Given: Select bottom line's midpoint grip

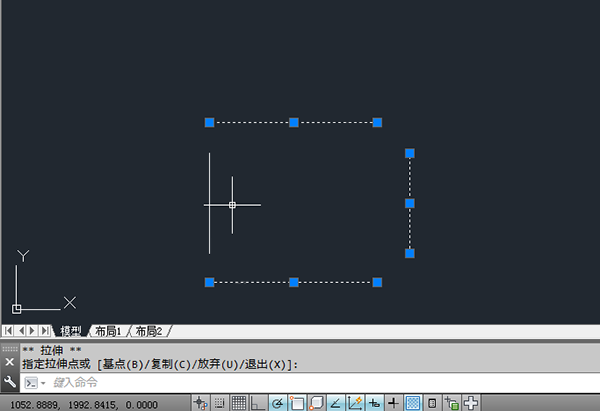Looking at the screenshot, I should (294, 282).
